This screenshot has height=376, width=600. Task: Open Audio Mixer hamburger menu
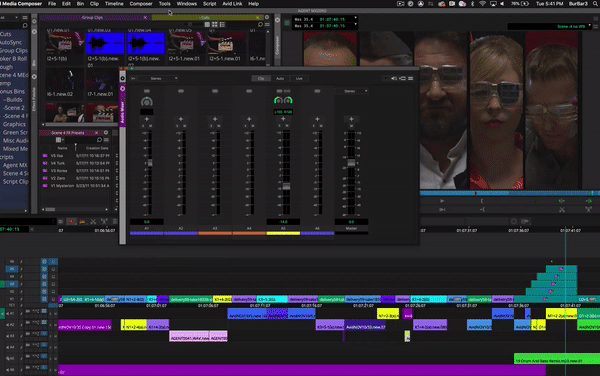coord(411,78)
